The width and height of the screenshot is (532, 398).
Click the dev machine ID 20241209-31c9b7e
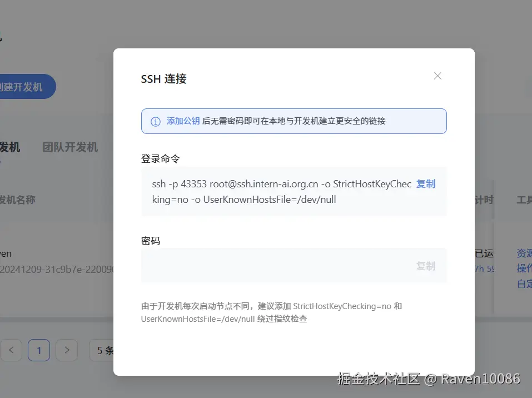pyautogui.click(x=57, y=270)
